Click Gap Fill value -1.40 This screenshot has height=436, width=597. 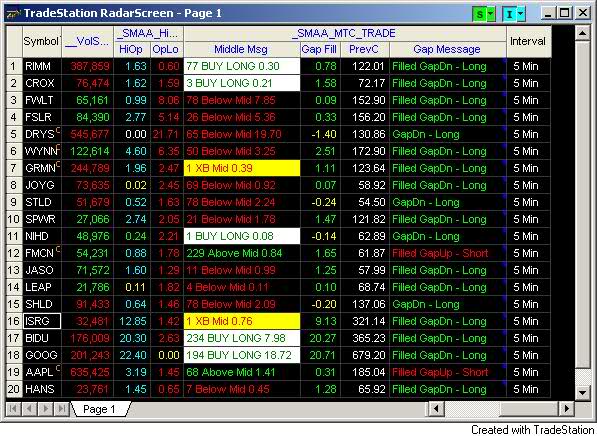[320, 134]
